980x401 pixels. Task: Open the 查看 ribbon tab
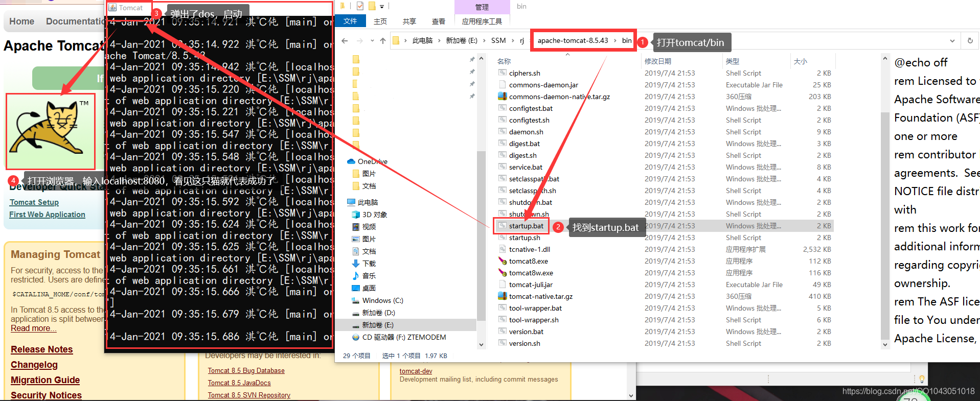click(x=439, y=21)
